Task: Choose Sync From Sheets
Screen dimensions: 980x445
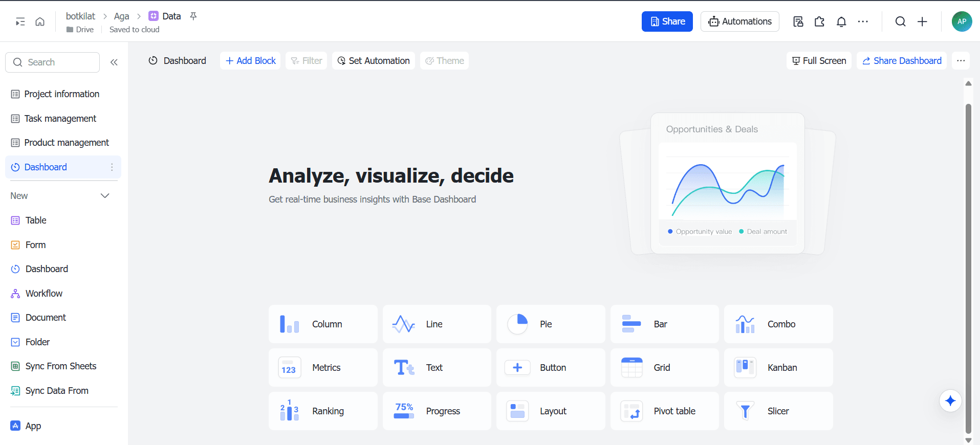Action: [63, 366]
